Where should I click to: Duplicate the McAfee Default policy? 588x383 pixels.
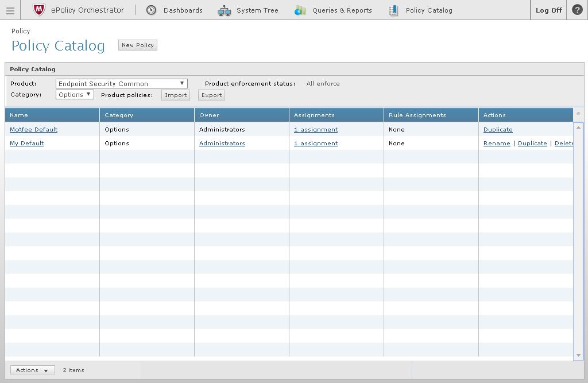498,129
